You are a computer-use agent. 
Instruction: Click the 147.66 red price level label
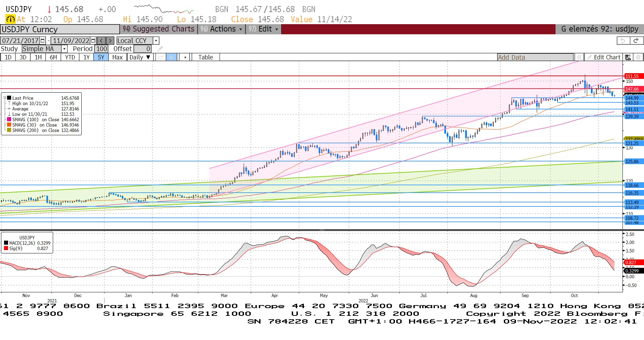click(x=633, y=89)
